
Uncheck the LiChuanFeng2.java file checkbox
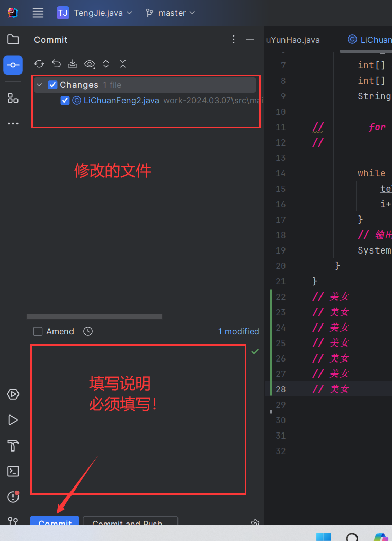[x=65, y=100]
